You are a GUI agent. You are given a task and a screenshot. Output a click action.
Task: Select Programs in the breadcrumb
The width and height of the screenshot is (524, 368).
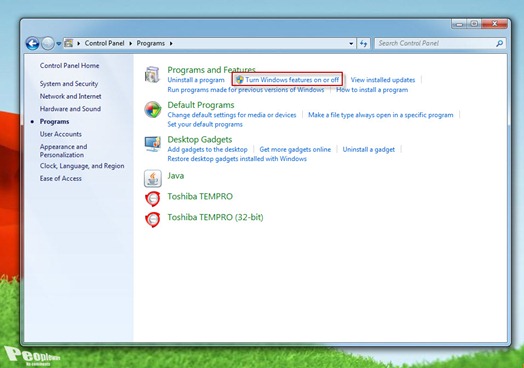coord(150,43)
